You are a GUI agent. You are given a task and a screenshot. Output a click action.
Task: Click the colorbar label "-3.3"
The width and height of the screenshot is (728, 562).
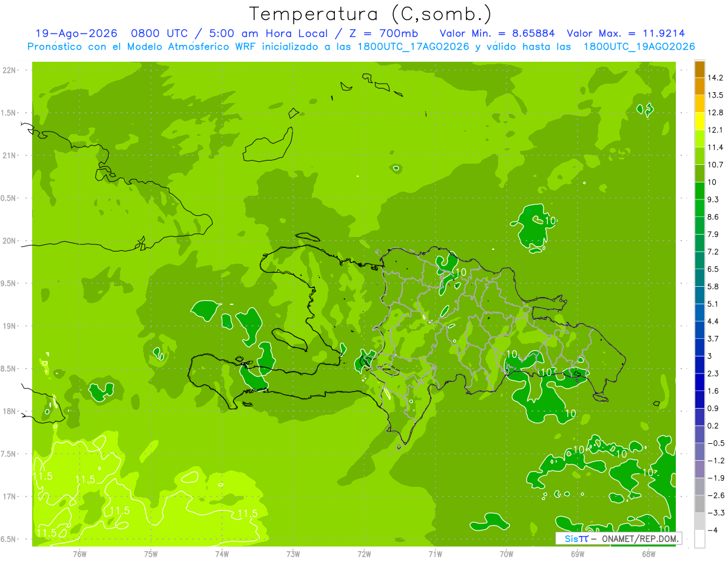coord(716,513)
